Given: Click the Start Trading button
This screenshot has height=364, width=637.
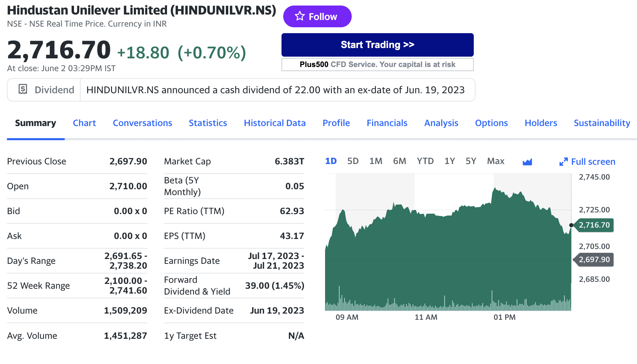Looking at the screenshot, I should coord(377,45).
